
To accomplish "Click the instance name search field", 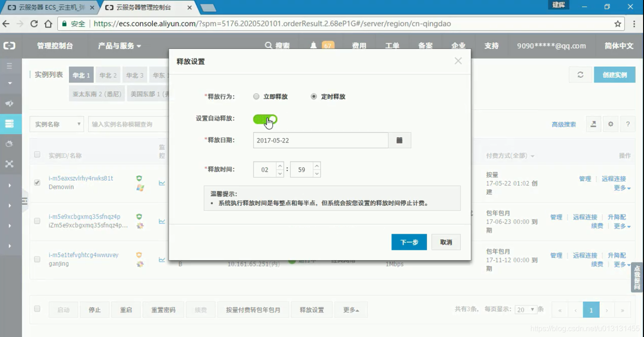I will point(128,124).
